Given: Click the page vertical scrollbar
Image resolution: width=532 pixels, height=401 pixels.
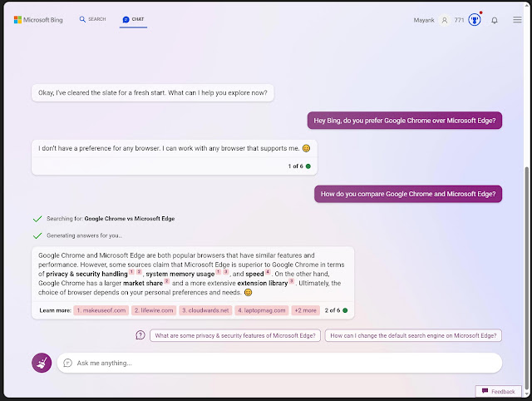Looking at the screenshot, I should click(x=526, y=279).
